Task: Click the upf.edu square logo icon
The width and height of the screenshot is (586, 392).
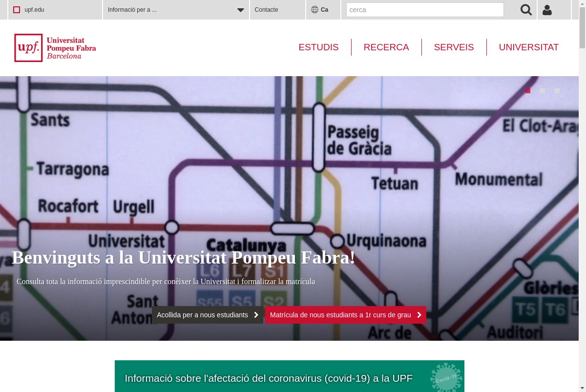Action: click(x=17, y=10)
